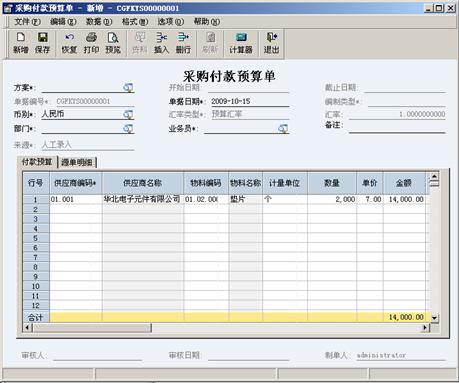Open the 帮助(H) menu
This screenshot has width=459, height=383.
point(207,22)
